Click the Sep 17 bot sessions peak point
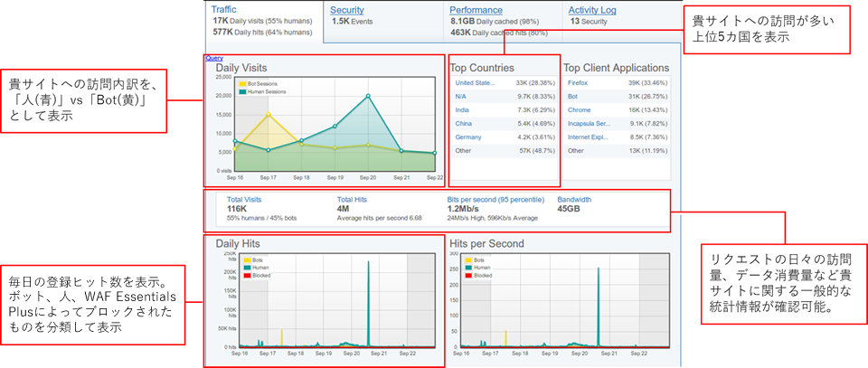Screen dimensions: 868x368 point(269,114)
